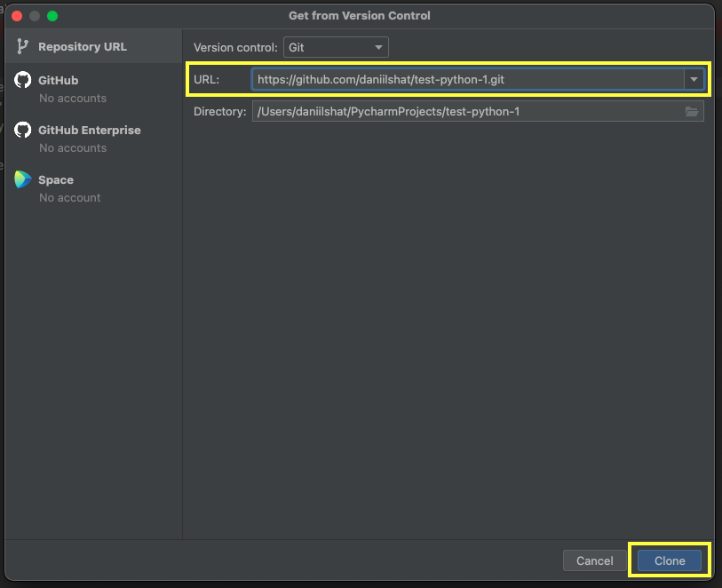Screen dimensions: 722x588
Task: Click 'No accounts' under GitHub
Action: coord(73,98)
